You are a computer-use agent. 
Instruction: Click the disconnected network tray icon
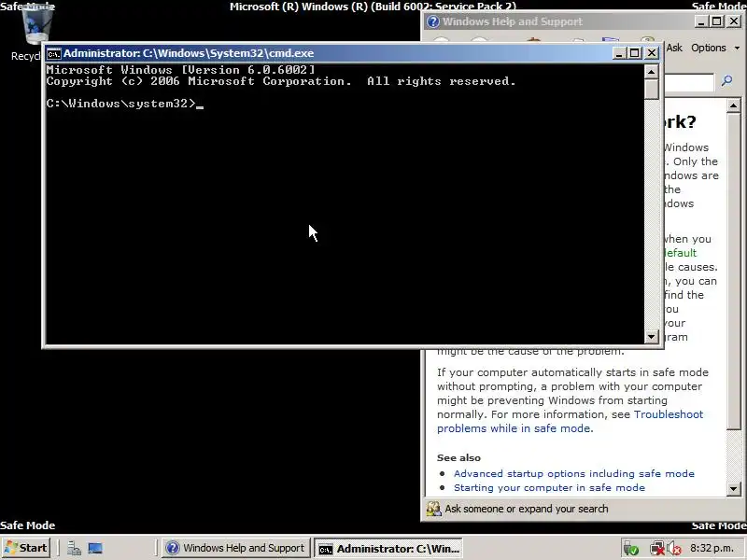pos(658,549)
